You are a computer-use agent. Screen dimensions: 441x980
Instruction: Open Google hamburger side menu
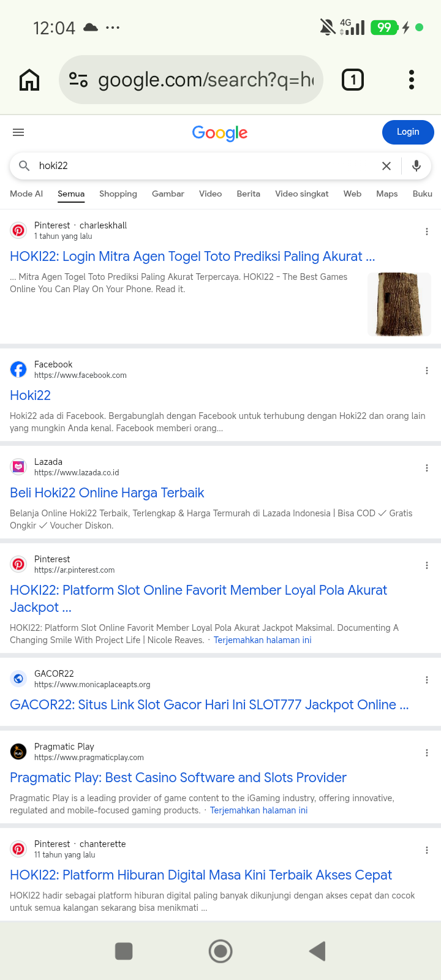click(x=18, y=132)
